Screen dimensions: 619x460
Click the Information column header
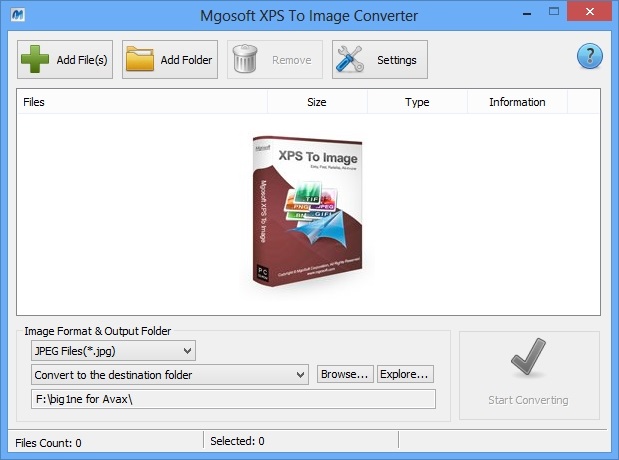click(x=517, y=102)
